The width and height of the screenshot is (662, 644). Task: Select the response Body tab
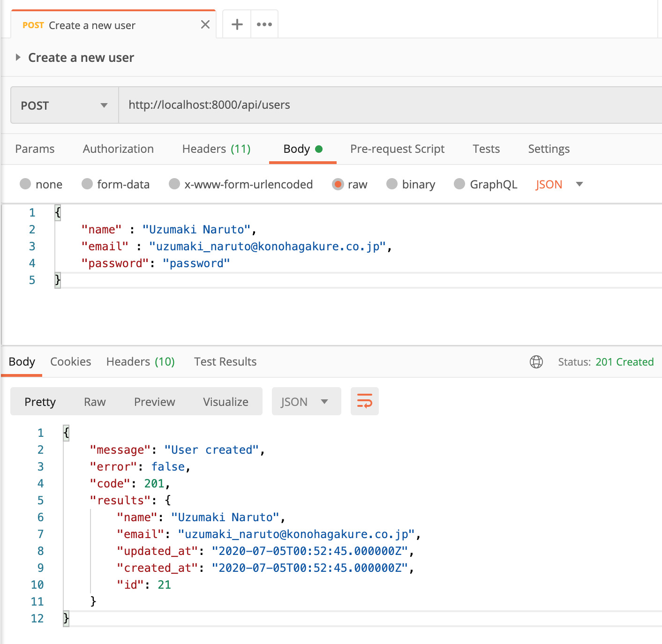pyautogui.click(x=22, y=362)
